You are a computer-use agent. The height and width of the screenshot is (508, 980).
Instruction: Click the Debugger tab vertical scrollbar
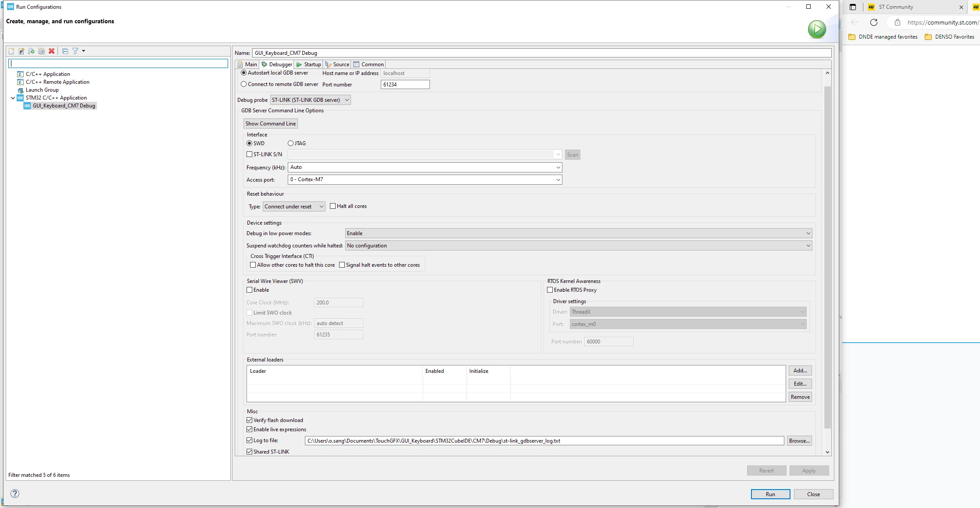tap(827, 257)
